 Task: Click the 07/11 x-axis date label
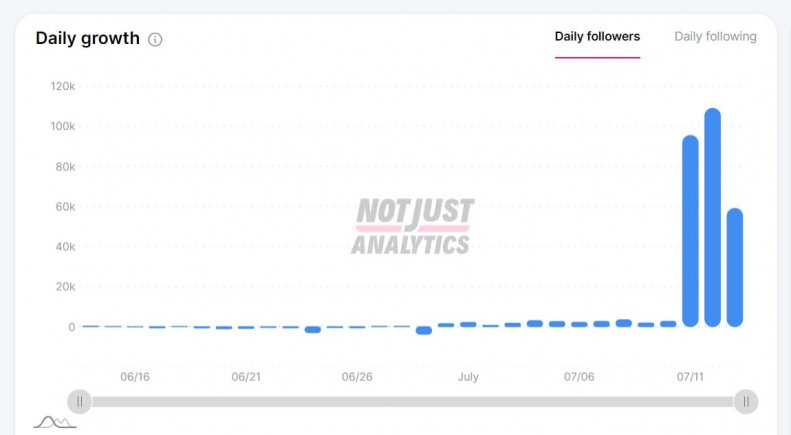click(x=690, y=377)
